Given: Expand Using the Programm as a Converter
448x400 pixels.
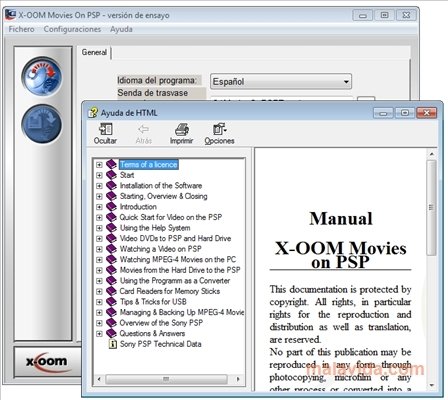Looking at the screenshot, I should click(99, 281).
